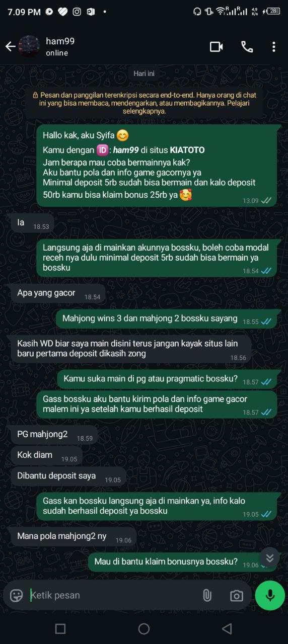288x644 pixels.
Task: Tap the attachment paperclip icon
Action: click(207, 595)
